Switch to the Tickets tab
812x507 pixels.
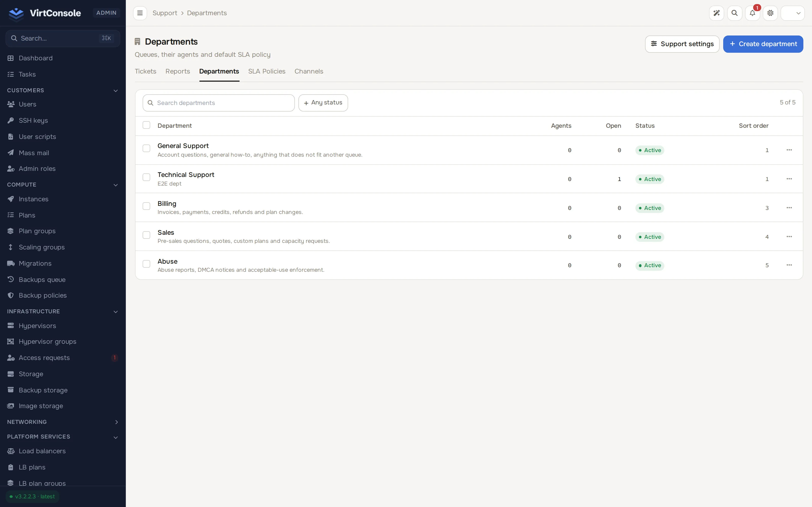click(146, 71)
